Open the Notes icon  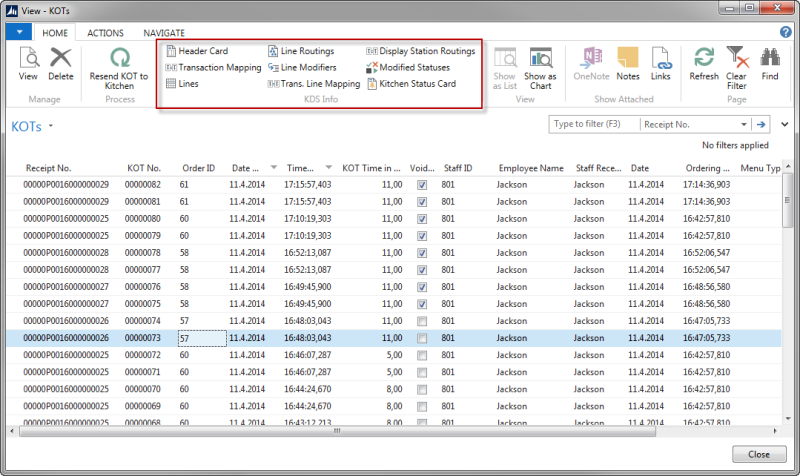pyautogui.click(x=628, y=62)
